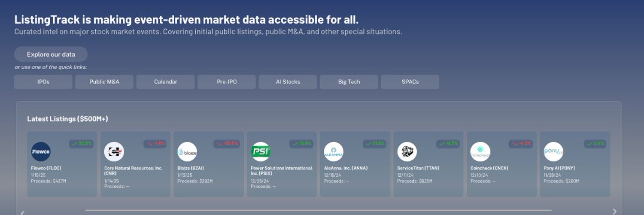Click the Pony AI company logo
Image resolution: width=644 pixels, height=215 pixels.
click(x=553, y=152)
